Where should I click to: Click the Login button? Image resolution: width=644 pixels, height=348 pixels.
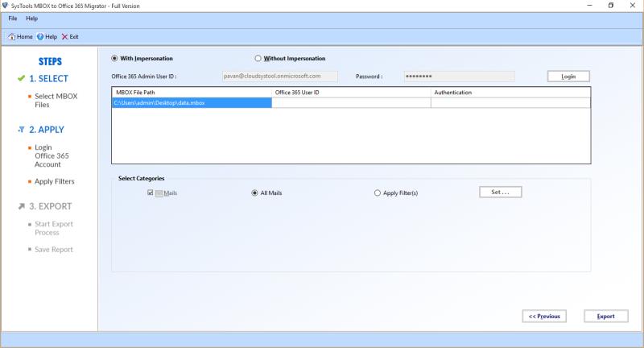pos(568,77)
